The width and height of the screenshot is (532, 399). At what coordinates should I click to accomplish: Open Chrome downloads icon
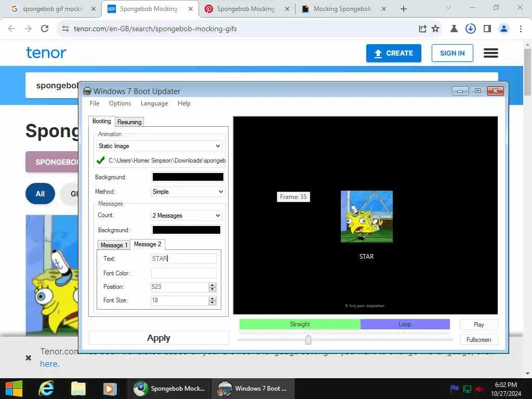471,29
